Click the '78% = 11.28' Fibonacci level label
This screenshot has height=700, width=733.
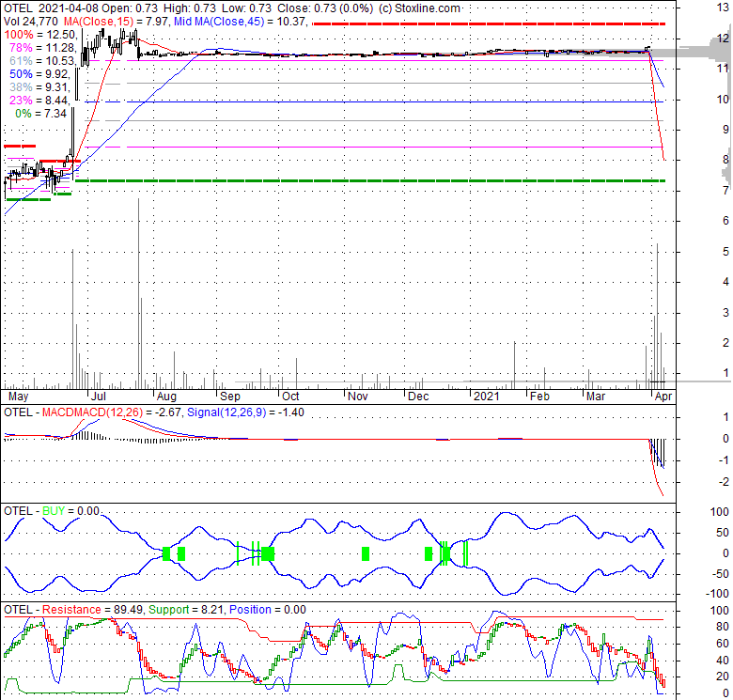pyautogui.click(x=42, y=48)
